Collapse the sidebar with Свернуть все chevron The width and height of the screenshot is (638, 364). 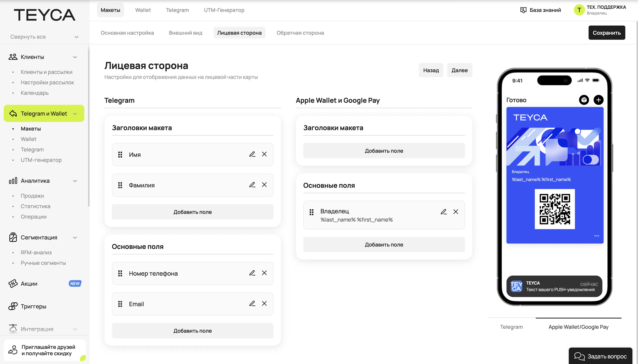[x=76, y=37]
